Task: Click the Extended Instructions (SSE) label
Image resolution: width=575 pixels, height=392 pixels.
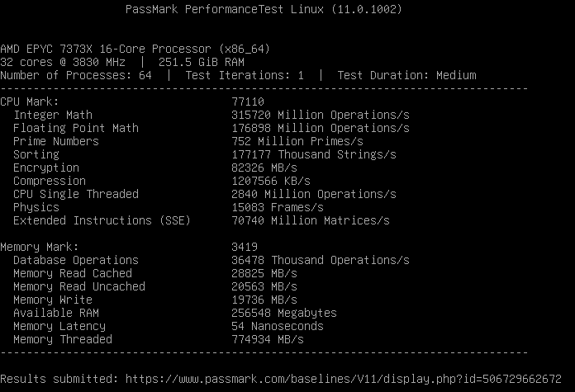Action: [x=102, y=220]
